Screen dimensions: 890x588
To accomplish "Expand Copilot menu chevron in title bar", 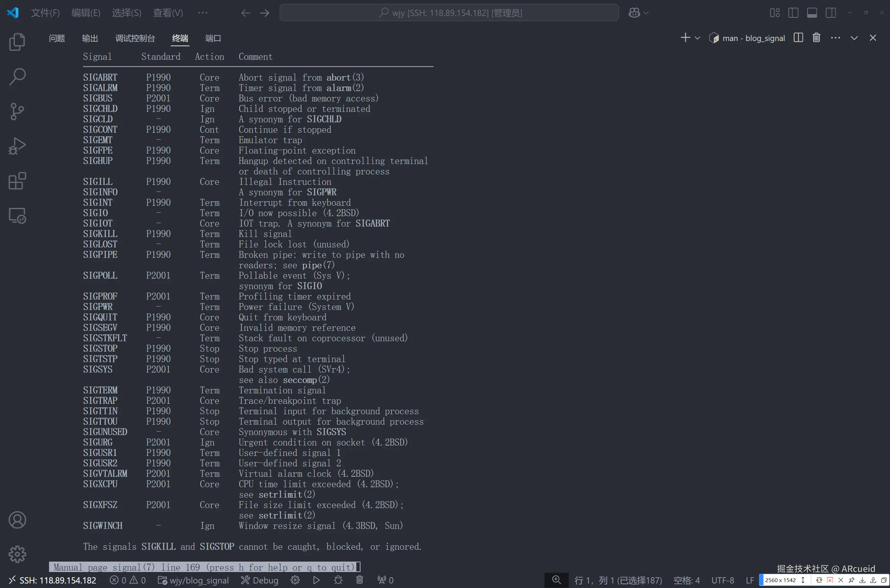I will click(x=646, y=13).
